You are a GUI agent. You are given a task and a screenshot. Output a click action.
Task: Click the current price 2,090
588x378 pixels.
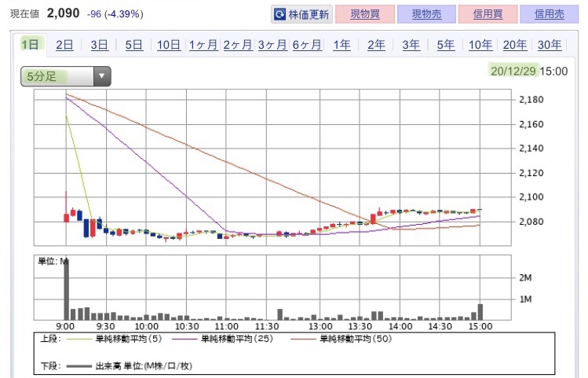(63, 13)
